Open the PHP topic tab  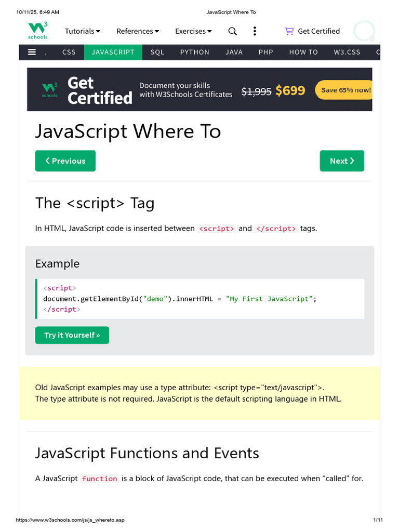coord(265,52)
